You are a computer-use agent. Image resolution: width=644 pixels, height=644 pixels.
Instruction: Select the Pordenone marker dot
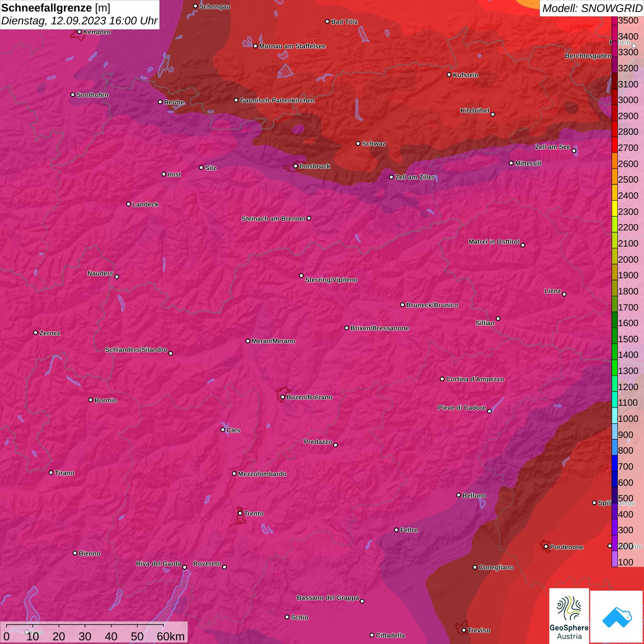546,547
